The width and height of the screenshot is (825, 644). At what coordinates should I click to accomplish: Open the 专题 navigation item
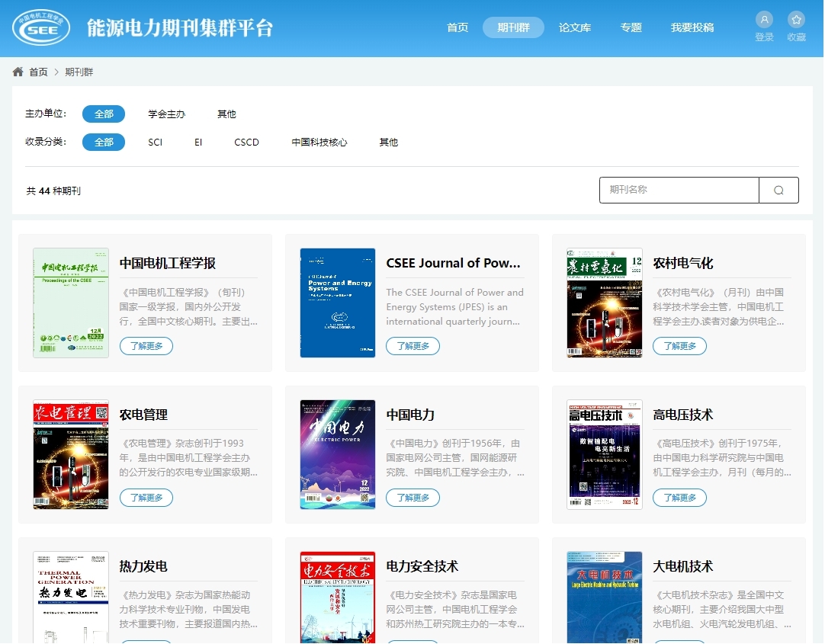pyautogui.click(x=631, y=27)
